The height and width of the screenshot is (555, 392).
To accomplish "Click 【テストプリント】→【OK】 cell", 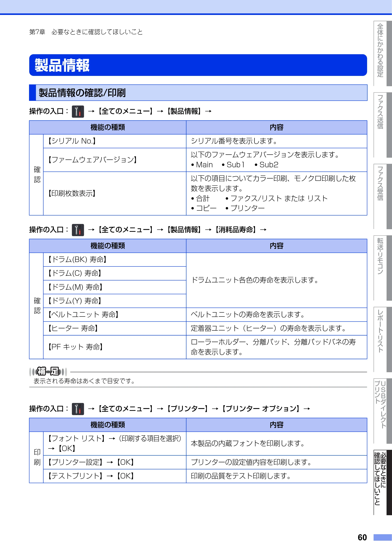I will coord(115,476).
